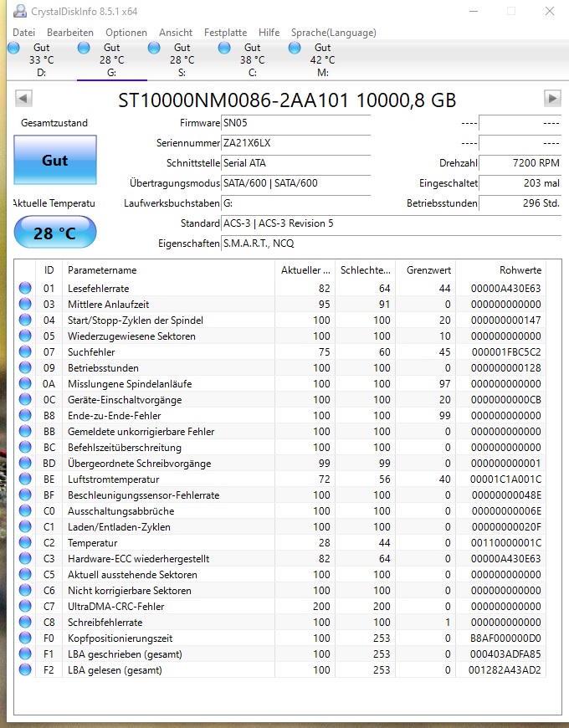Click status icon for Betriebsstunden 09 row
The height and width of the screenshot is (728, 569).
pos(25,367)
